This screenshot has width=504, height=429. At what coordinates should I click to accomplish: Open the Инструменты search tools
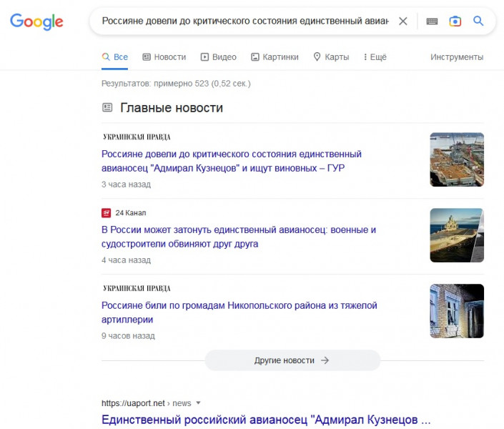[457, 57]
